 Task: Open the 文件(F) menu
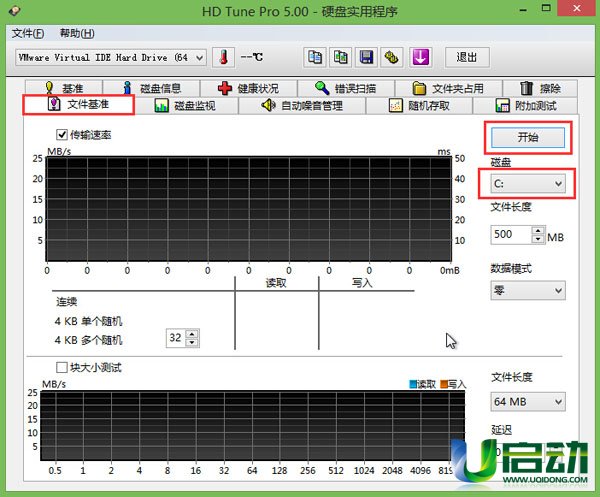(x=27, y=33)
